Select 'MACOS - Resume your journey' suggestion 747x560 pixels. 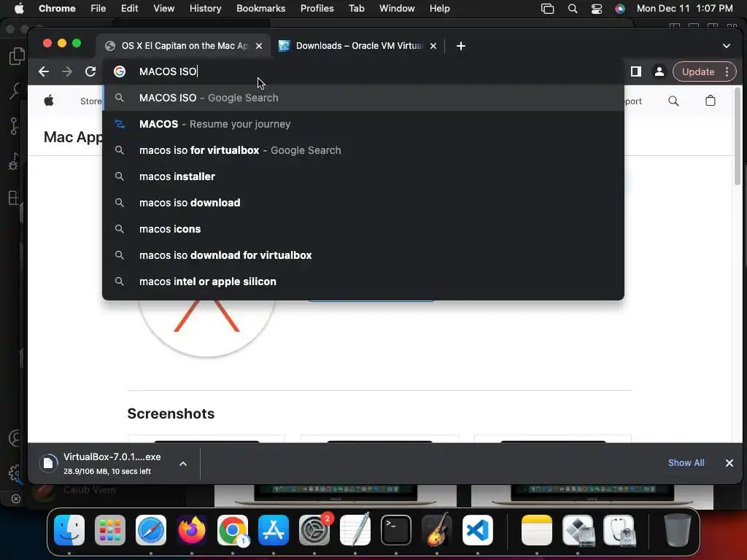[363, 124]
